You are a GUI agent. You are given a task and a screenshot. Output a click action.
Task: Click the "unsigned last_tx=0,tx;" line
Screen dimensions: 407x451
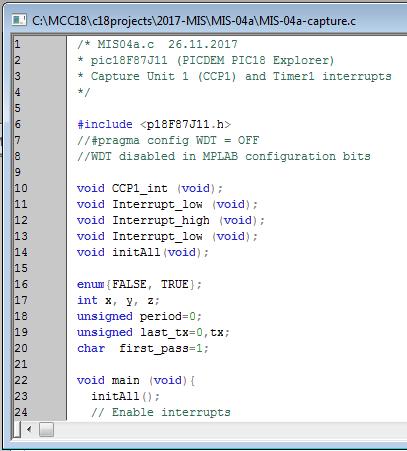153,332
